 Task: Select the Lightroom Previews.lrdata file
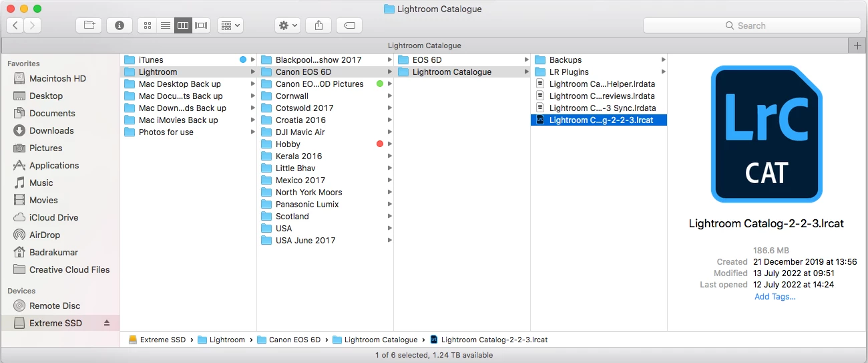tap(602, 96)
